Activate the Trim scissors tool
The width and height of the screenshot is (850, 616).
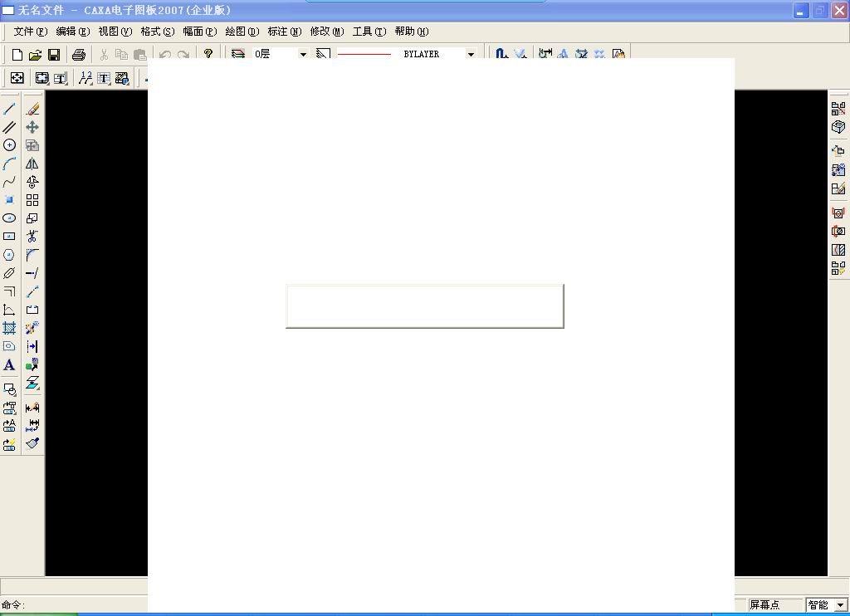click(32, 236)
